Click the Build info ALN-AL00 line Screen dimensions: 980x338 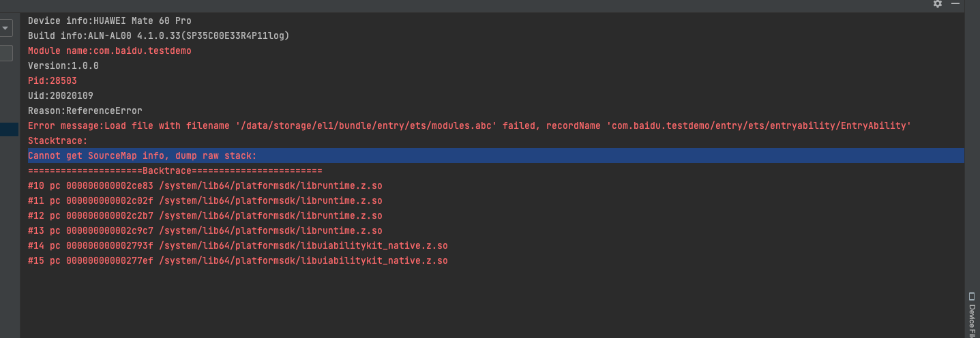(159, 35)
